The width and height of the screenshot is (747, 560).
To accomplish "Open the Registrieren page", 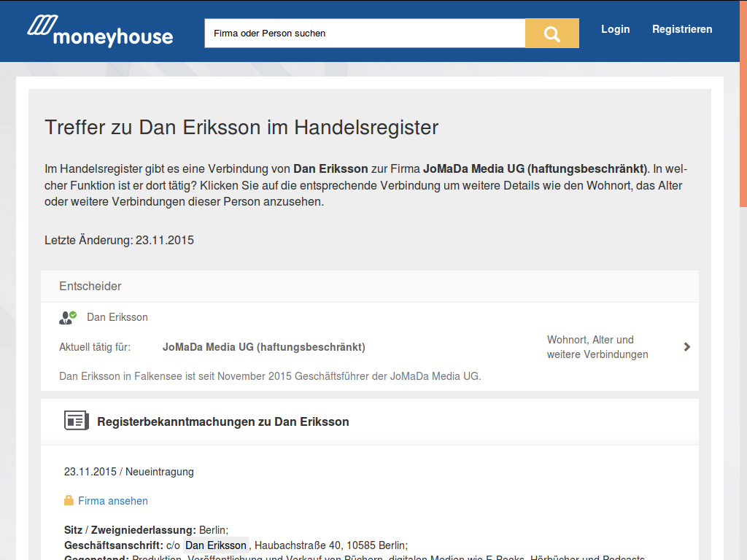I will click(x=681, y=29).
